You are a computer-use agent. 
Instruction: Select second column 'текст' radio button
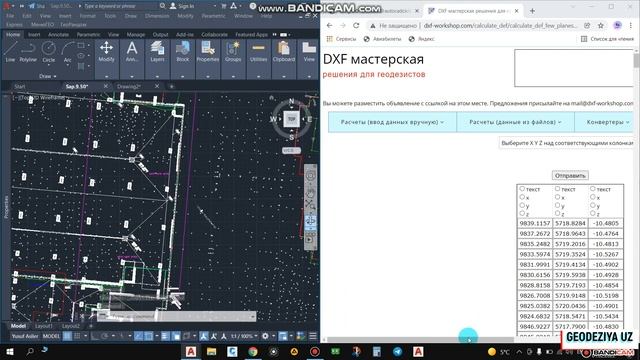point(557,189)
